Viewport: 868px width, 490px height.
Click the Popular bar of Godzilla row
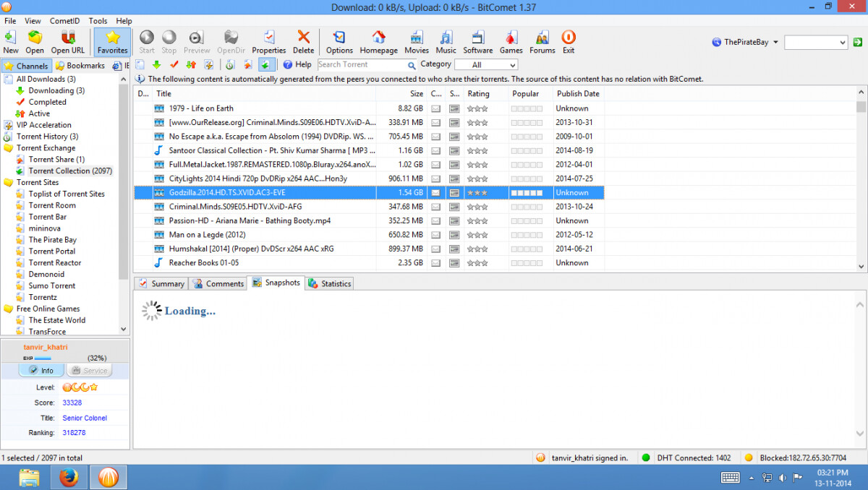click(527, 193)
